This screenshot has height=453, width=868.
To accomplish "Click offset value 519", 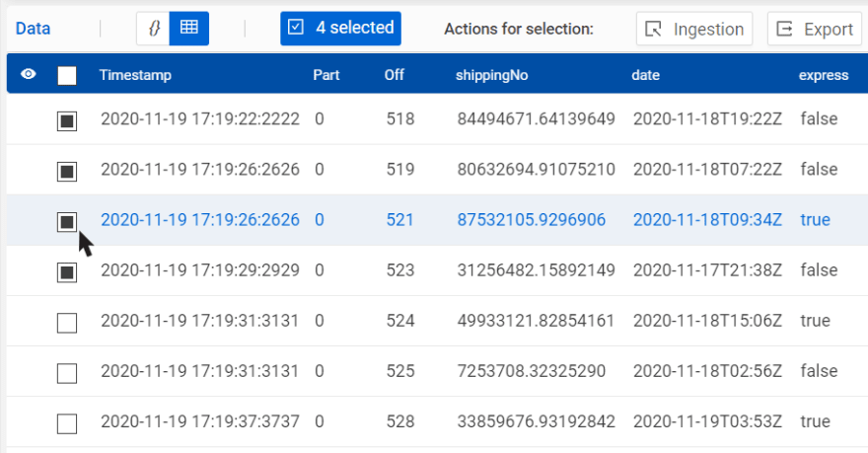I will (x=399, y=169).
